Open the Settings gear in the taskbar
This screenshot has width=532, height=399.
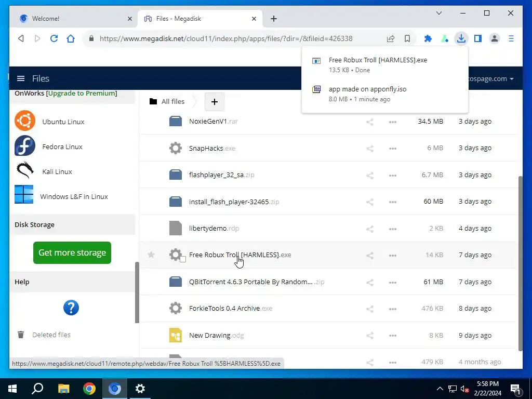140,389
